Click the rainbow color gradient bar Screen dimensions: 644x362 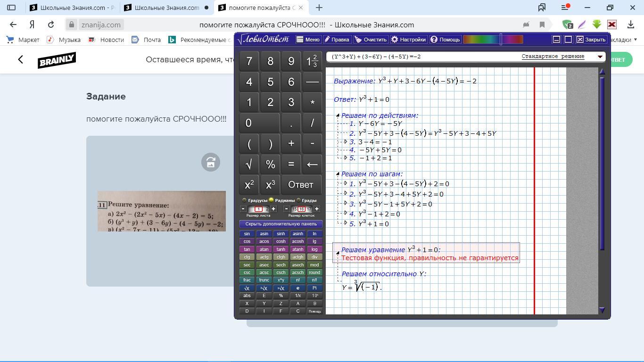[493, 40]
